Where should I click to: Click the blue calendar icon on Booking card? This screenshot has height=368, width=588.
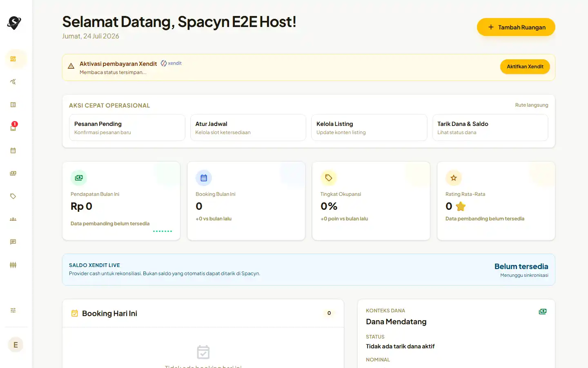(x=204, y=178)
